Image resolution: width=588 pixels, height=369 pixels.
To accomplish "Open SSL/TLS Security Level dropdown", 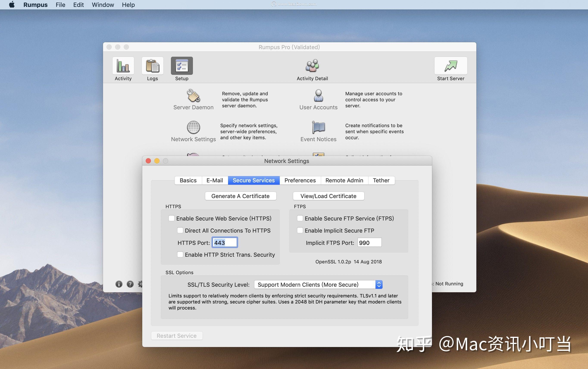I will (x=318, y=285).
